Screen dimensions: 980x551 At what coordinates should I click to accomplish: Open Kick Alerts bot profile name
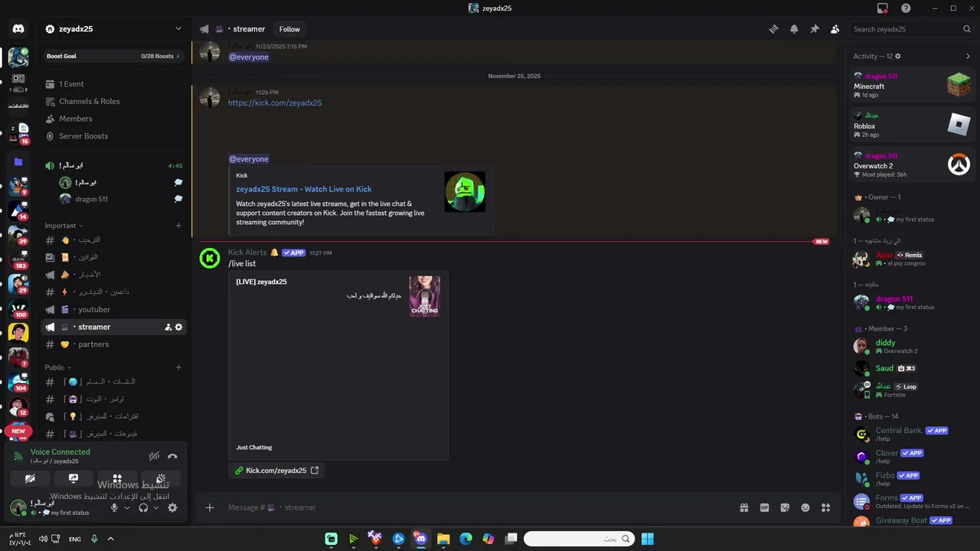(x=247, y=253)
